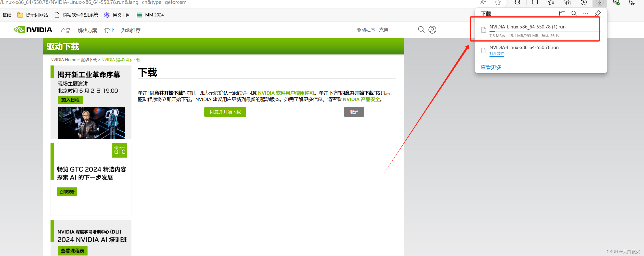The height and width of the screenshot is (256, 644).
Task: Open downloads folder icon in download panel
Action: click(x=562, y=13)
